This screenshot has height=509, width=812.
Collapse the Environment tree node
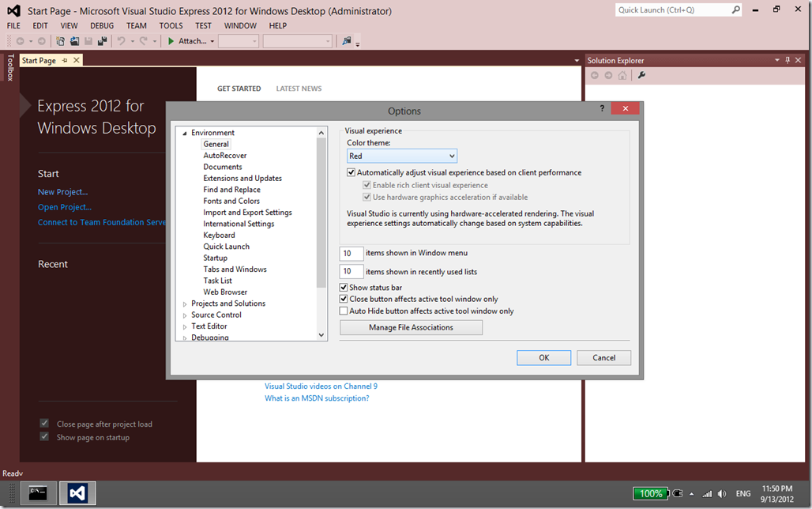click(184, 134)
